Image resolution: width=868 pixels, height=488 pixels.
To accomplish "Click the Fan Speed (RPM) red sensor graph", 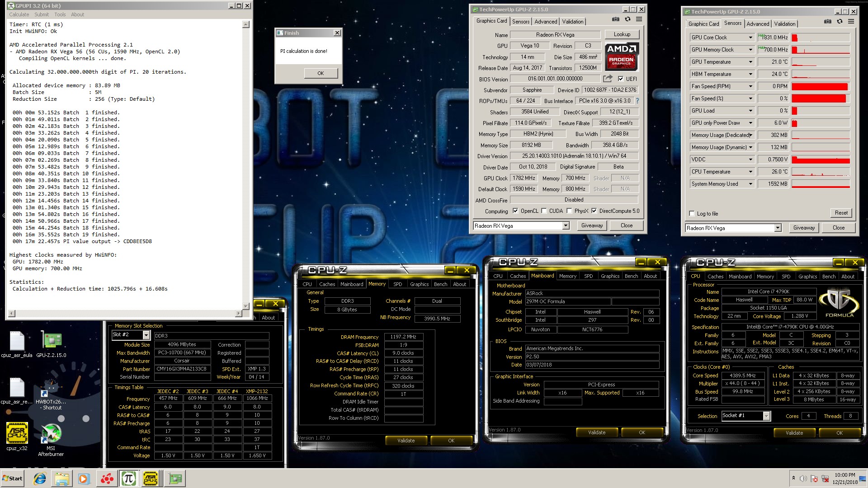I will [x=821, y=86].
